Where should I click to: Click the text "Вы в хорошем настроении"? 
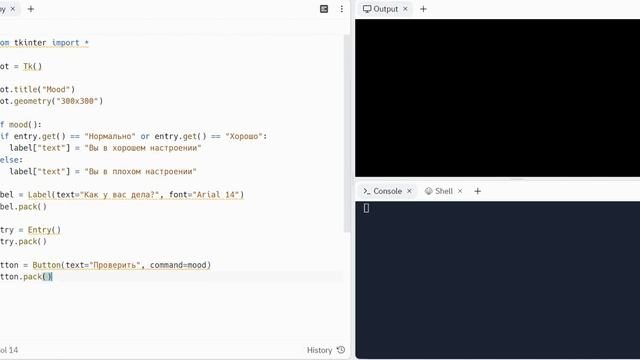(x=143, y=148)
